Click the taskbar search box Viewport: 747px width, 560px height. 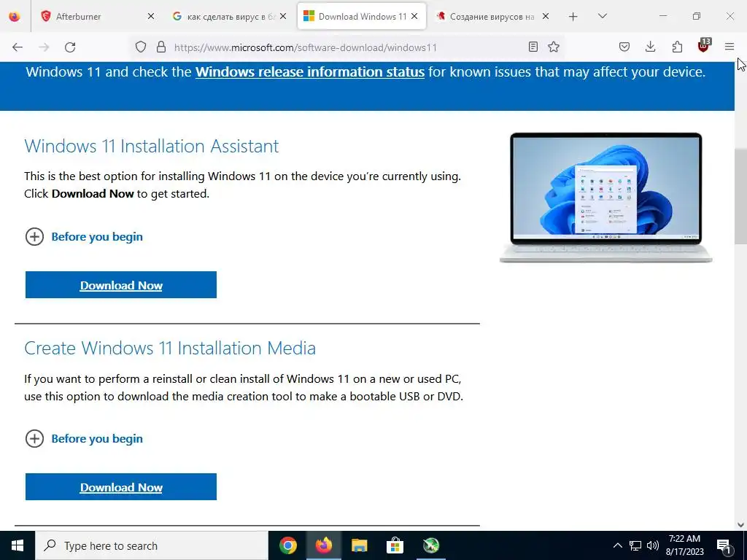[152, 545]
